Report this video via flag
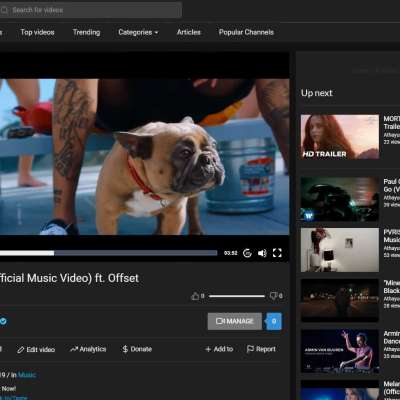Viewport: 400px width, 400px height. [261, 349]
